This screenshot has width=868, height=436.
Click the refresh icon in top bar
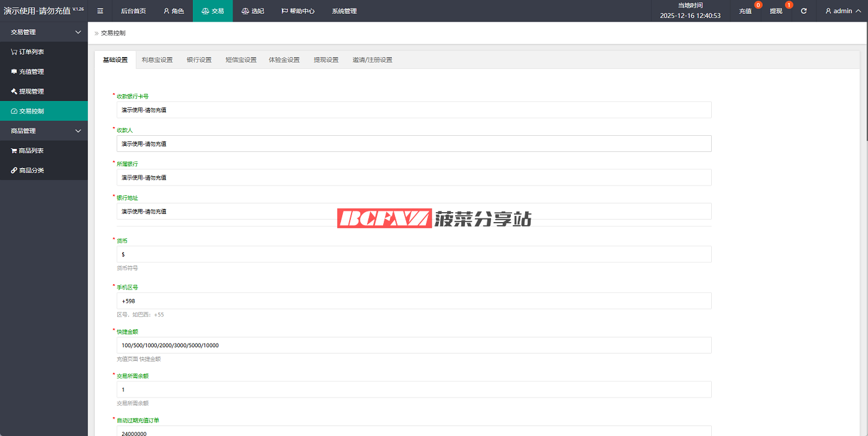coord(804,11)
